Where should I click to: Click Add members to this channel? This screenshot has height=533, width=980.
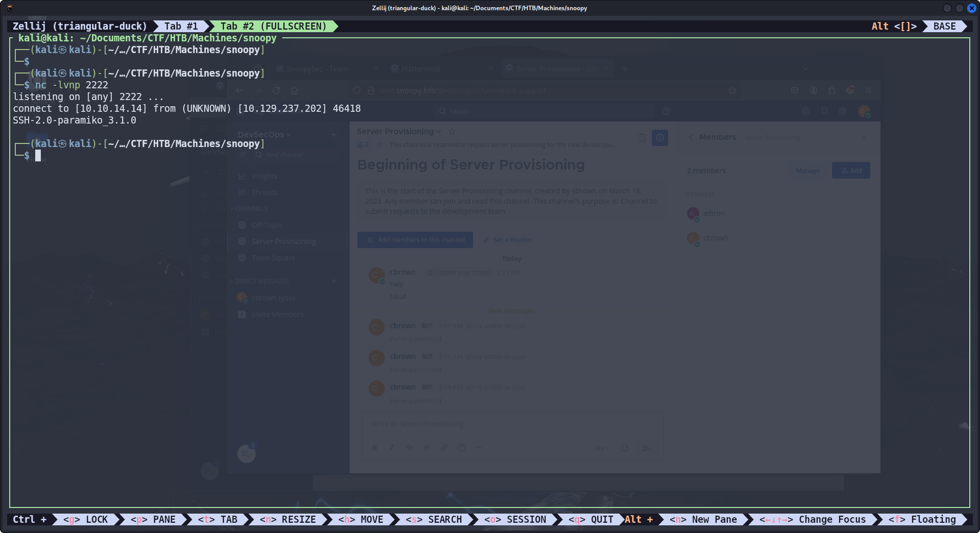[x=415, y=240]
